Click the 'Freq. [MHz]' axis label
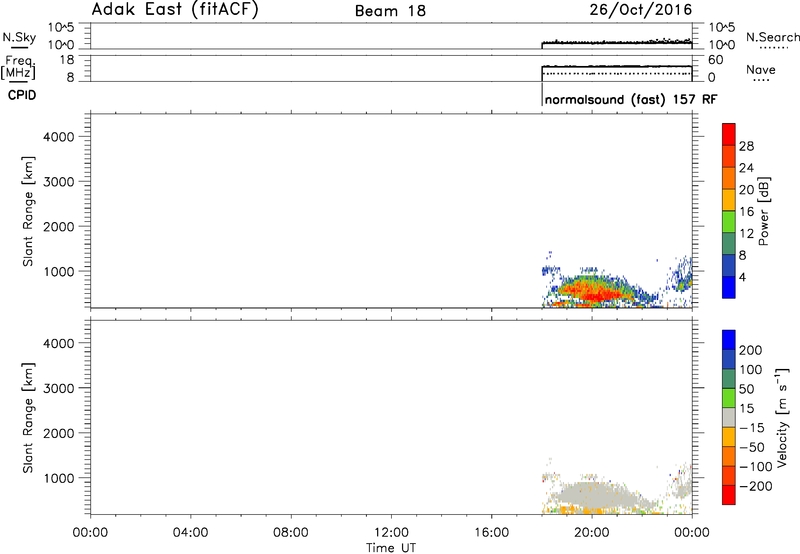Viewport: 800px width, 554px height. 18,67
